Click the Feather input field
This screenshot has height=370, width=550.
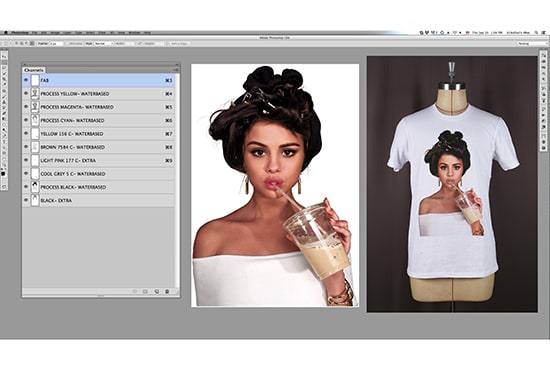point(56,43)
